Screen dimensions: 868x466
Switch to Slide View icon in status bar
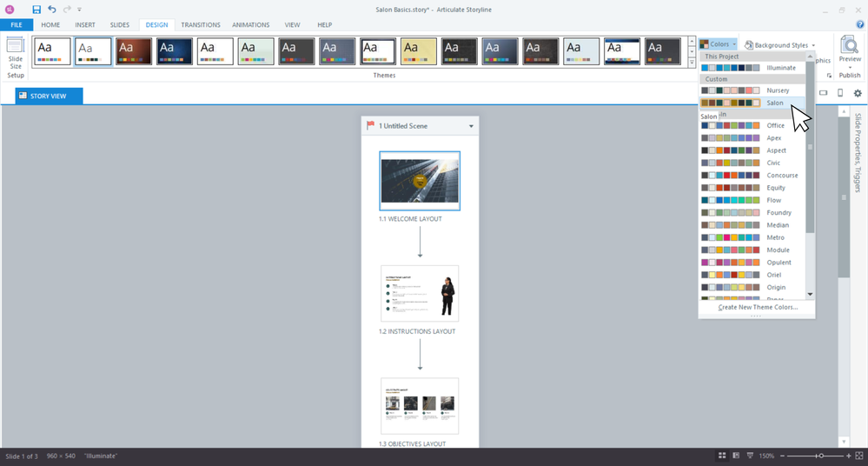point(736,456)
